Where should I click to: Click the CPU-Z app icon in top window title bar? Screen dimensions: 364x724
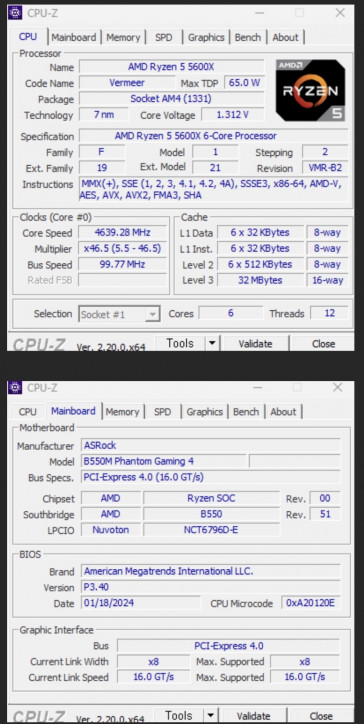[15, 12]
